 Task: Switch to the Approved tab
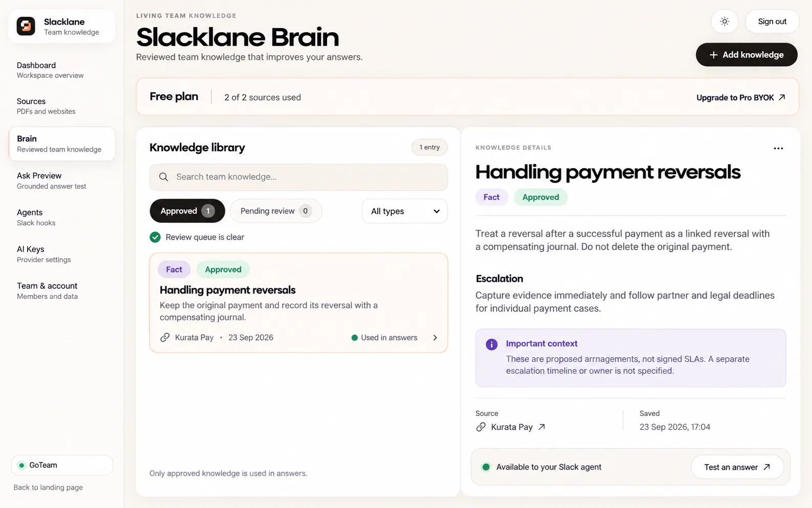pos(187,211)
